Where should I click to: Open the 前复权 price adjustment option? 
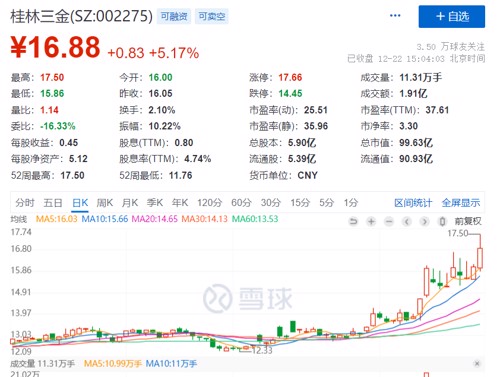click(468, 221)
